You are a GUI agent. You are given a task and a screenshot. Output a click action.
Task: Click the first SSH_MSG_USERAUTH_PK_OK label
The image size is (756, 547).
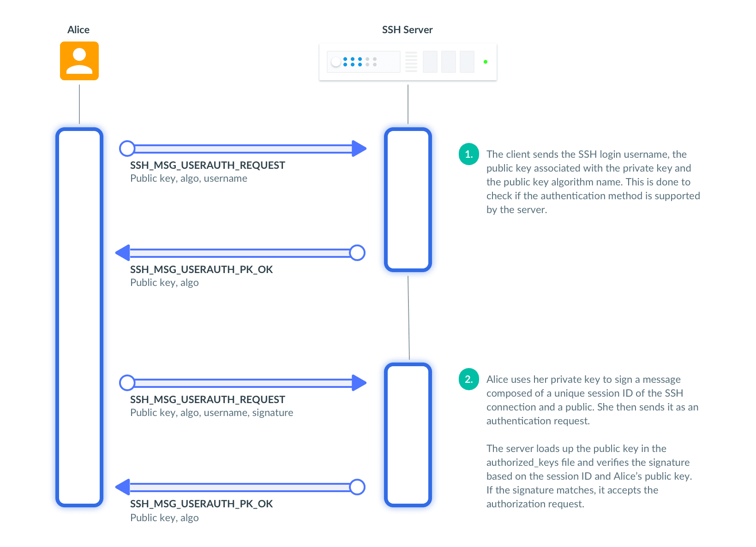click(x=201, y=269)
